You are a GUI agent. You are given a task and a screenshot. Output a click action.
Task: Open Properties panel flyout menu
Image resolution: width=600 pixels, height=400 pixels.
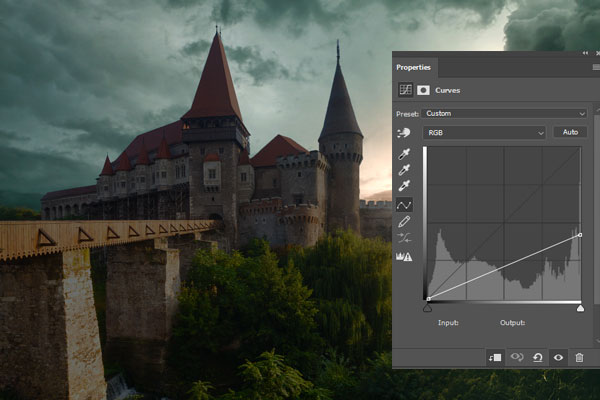pos(596,67)
